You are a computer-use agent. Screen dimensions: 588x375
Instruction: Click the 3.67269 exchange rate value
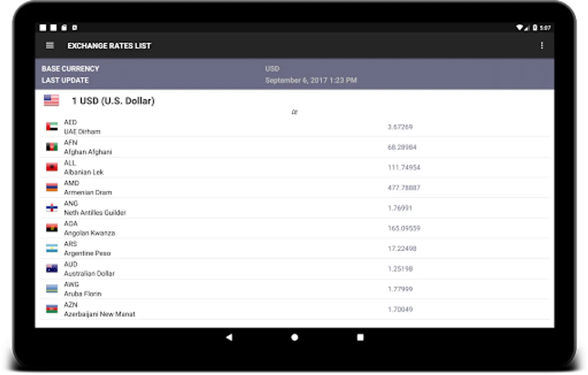pos(400,127)
